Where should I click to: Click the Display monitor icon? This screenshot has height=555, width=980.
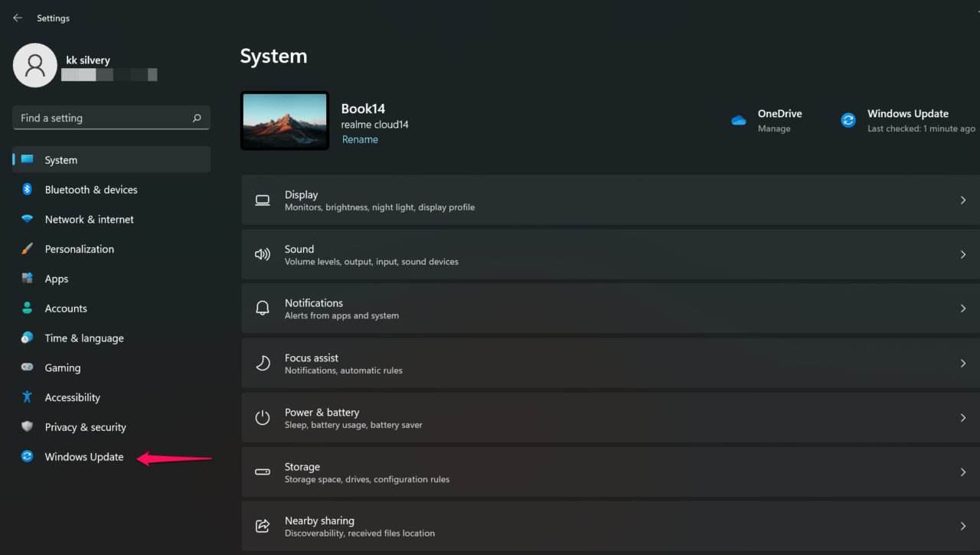point(263,200)
